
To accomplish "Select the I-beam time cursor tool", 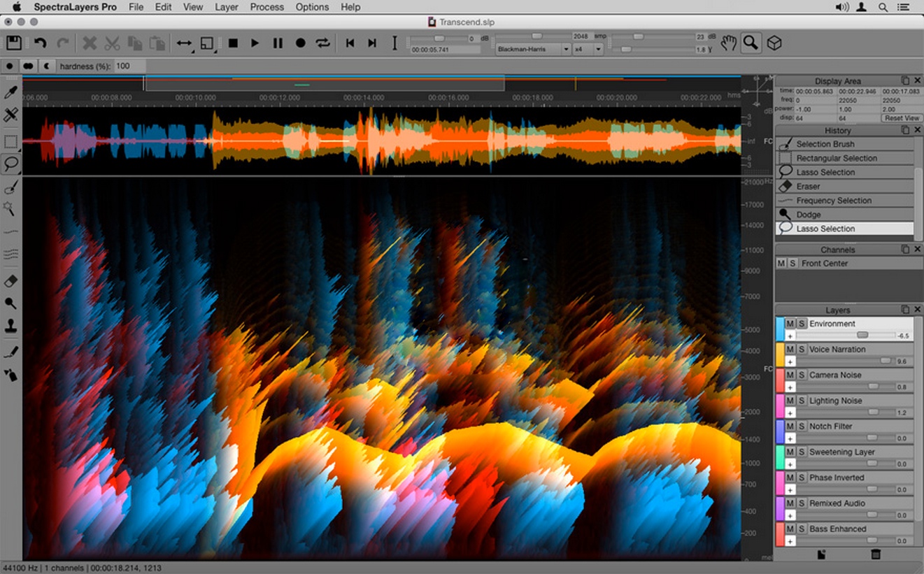I will pos(395,43).
